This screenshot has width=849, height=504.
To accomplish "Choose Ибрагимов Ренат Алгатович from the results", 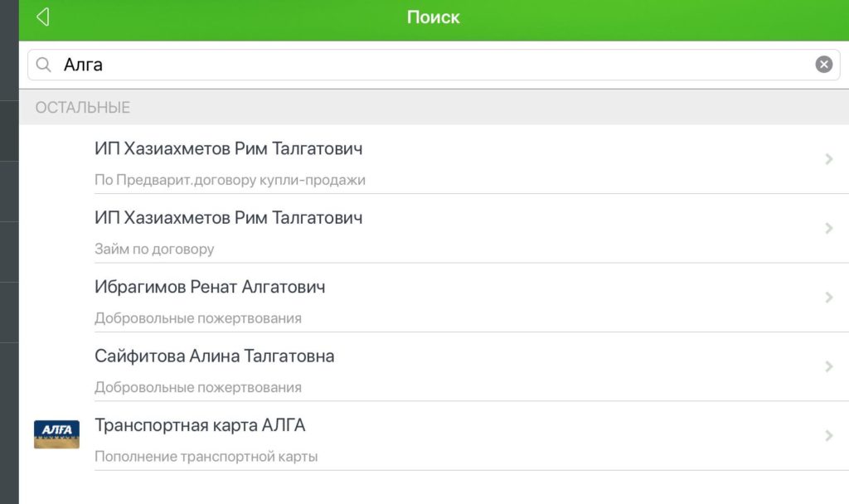I will (210, 288).
